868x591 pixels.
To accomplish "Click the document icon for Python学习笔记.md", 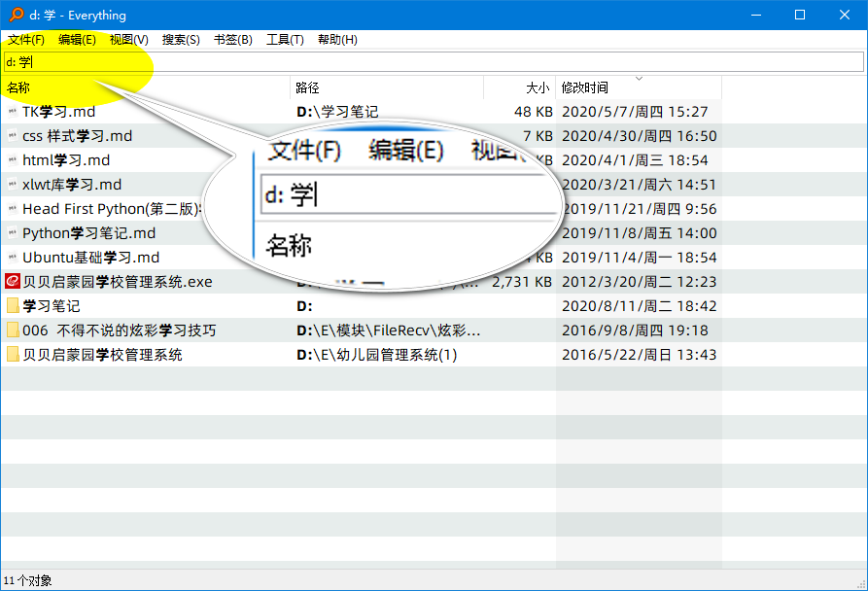I will (x=11, y=232).
